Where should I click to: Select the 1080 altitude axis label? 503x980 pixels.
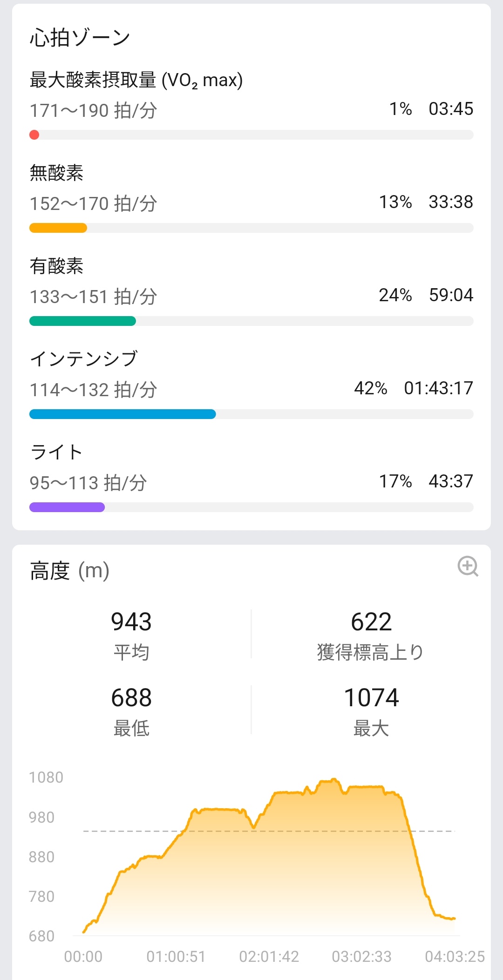[46, 777]
